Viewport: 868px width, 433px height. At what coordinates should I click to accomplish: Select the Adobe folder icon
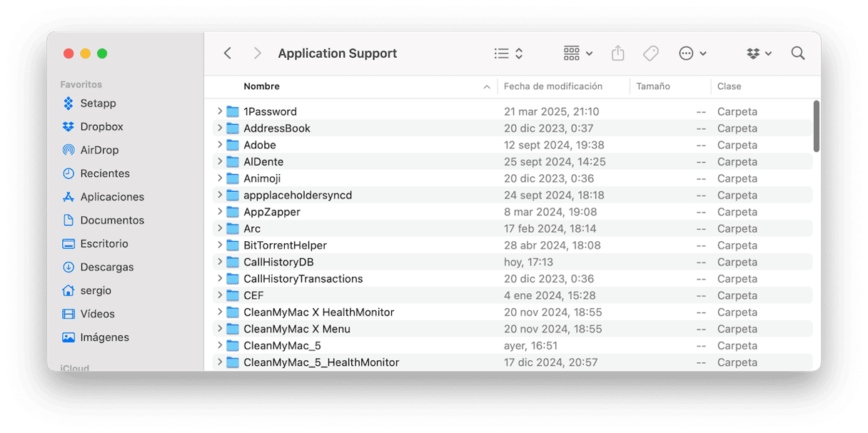233,145
